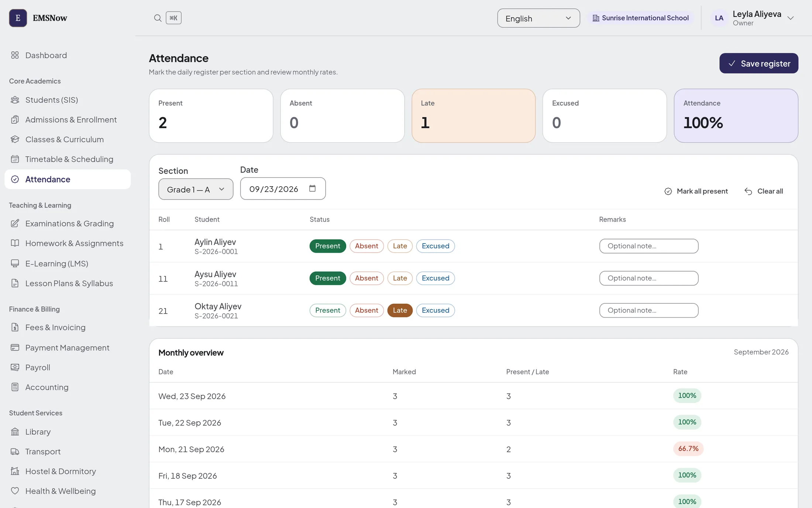
Task: Click the ⌘K shortcut search box
Action: click(x=173, y=18)
